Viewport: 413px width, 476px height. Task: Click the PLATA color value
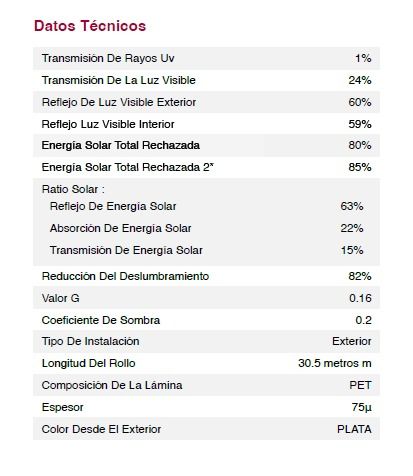pyautogui.click(x=354, y=429)
